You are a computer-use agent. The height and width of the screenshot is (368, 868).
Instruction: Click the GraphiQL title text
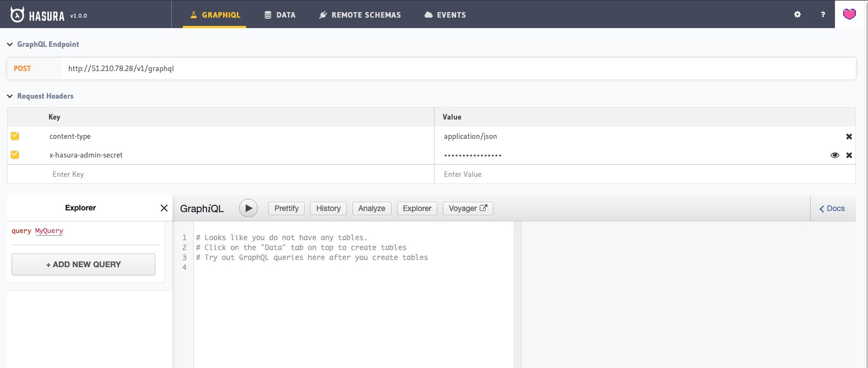[x=202, y=208]
